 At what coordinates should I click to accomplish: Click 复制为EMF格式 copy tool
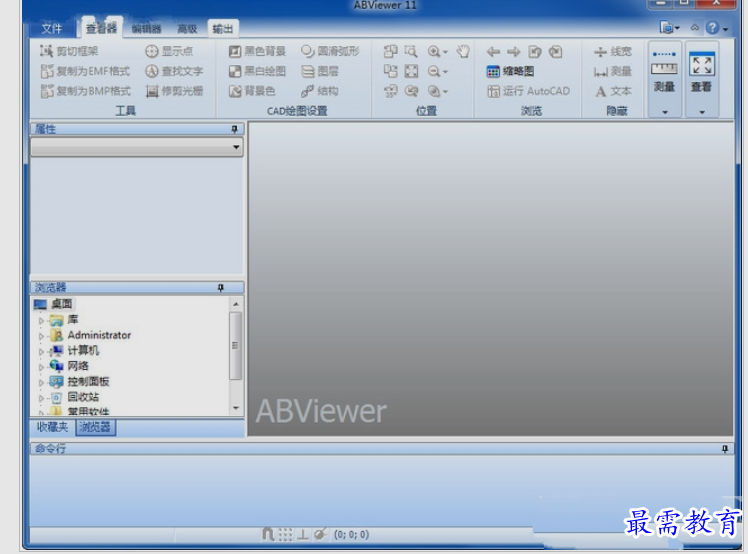click(85, 72)
